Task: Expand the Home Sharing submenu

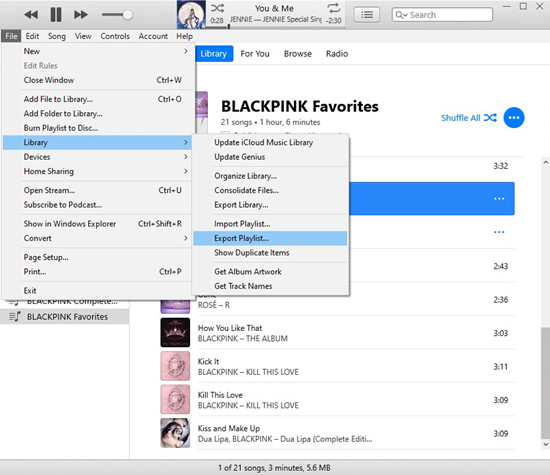Action: (97, 171)
